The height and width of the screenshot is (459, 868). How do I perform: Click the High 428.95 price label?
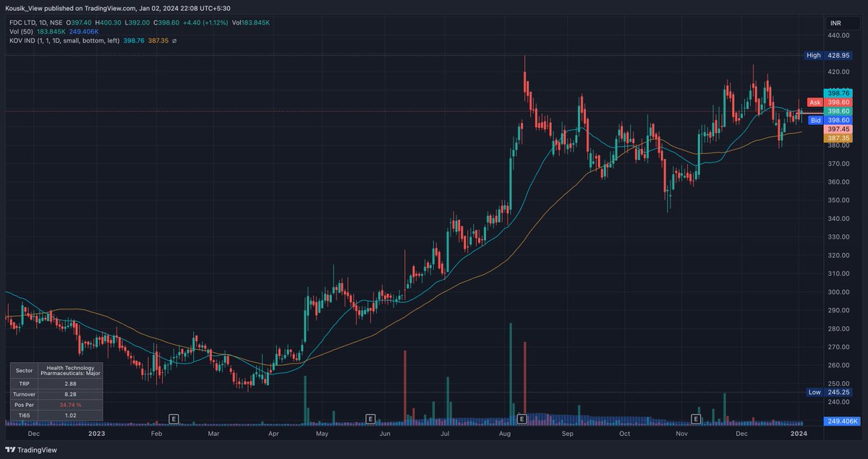click(x=828, y=55)
